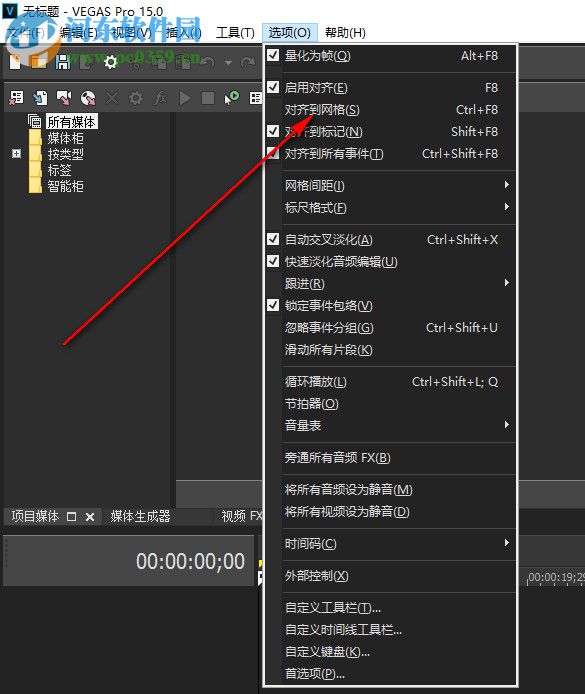
Task: Select 标签 folder in tree
Action: coord(59,170)
